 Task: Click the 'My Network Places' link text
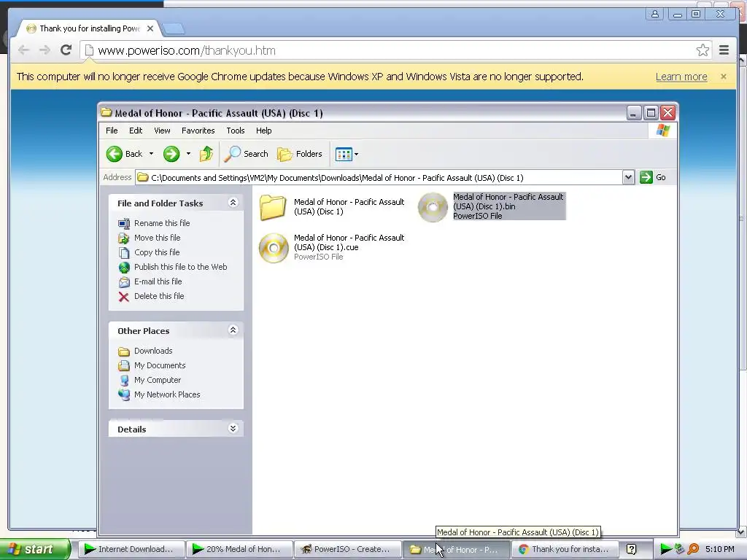point(167,394)
